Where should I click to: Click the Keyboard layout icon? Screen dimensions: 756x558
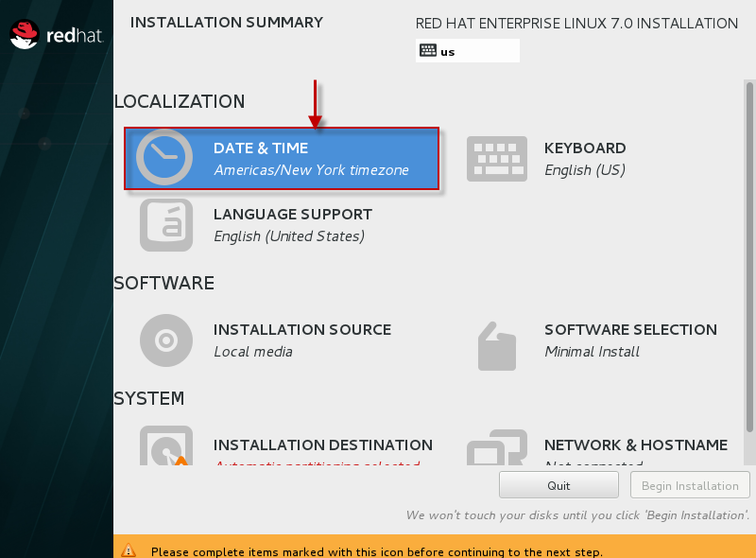click(x=497, y=159)
